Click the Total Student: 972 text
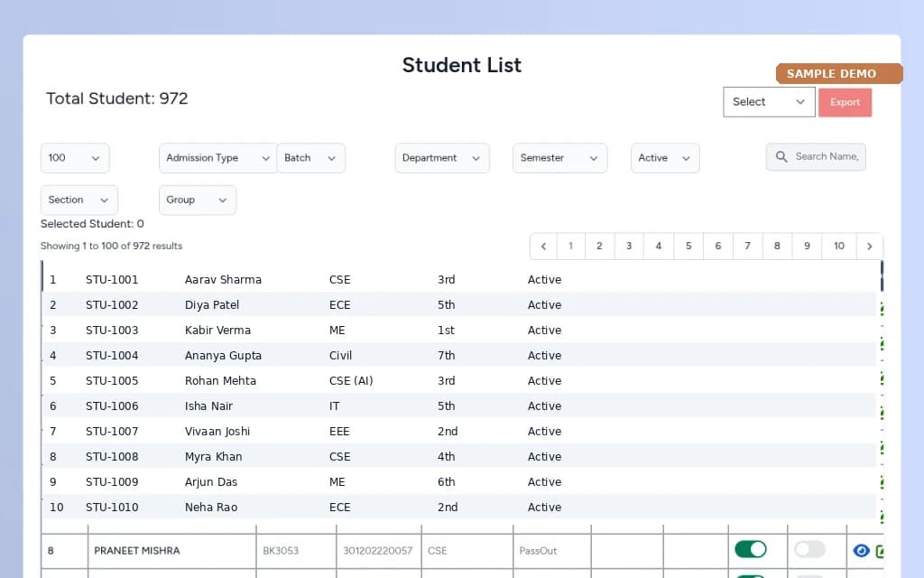924x578 pixels. tap(116, 98)
